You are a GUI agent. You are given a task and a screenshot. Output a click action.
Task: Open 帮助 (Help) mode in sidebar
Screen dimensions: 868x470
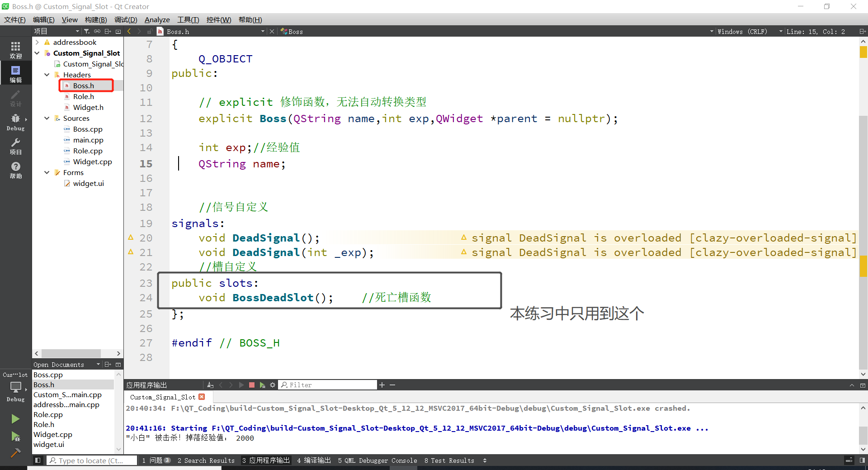click(x=16, y=170)
